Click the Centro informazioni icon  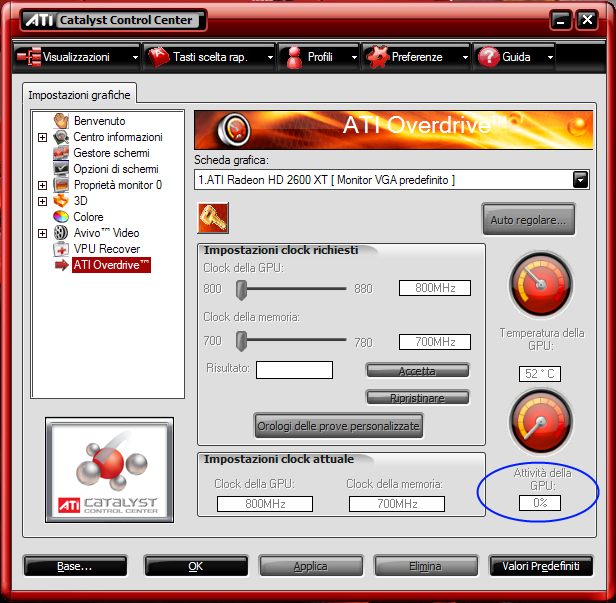[61, 137]
